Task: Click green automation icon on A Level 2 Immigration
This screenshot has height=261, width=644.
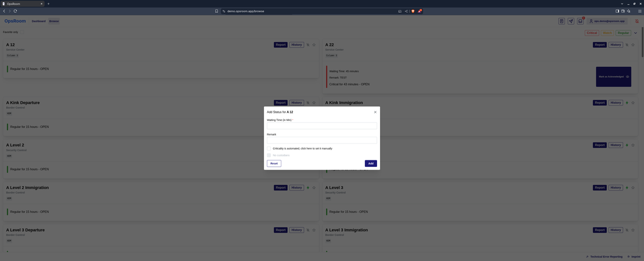Action: click(x=307, y=187)
